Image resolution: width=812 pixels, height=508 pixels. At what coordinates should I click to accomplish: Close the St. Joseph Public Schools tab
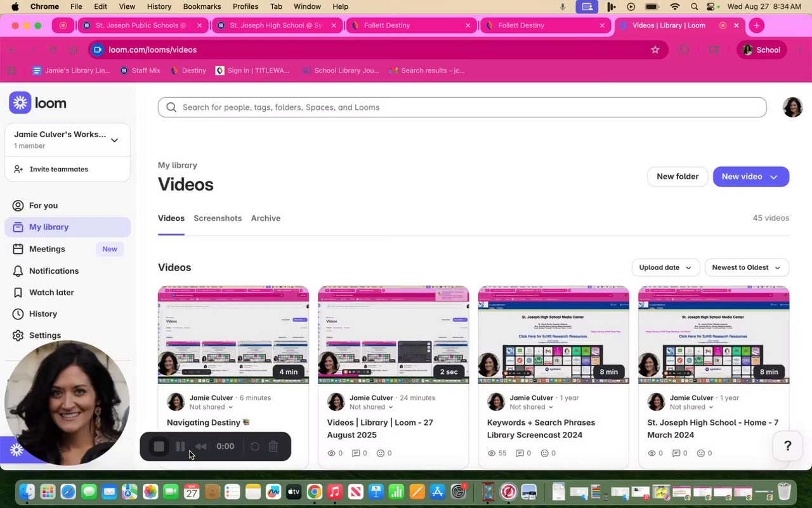click(199, 25)
